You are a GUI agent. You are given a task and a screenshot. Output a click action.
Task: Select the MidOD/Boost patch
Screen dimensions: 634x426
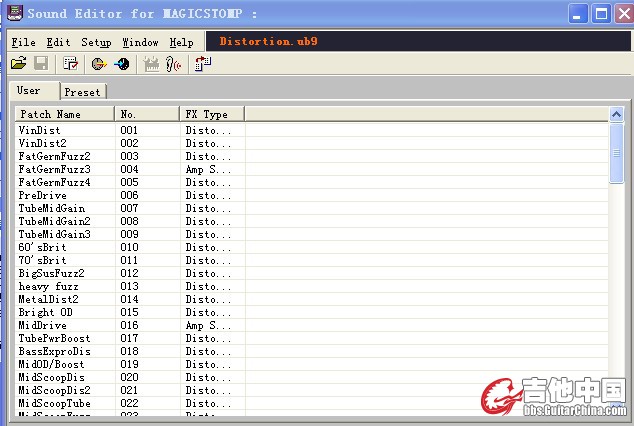click(52, 364)
